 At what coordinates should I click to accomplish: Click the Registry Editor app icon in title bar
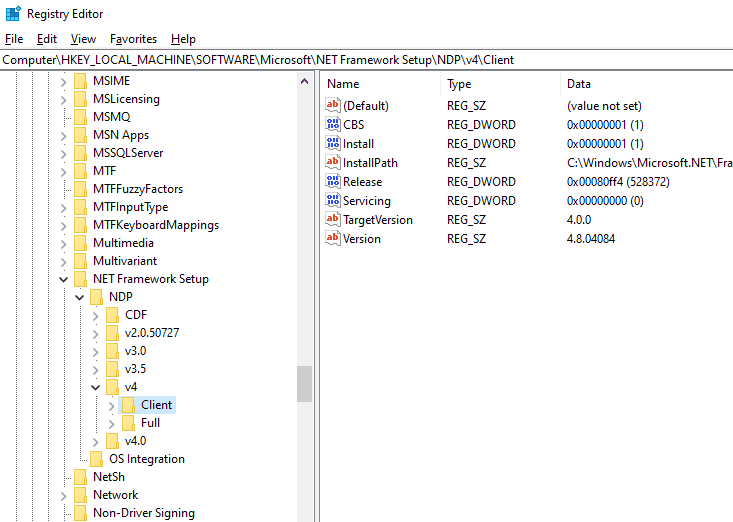pos(13,14)
